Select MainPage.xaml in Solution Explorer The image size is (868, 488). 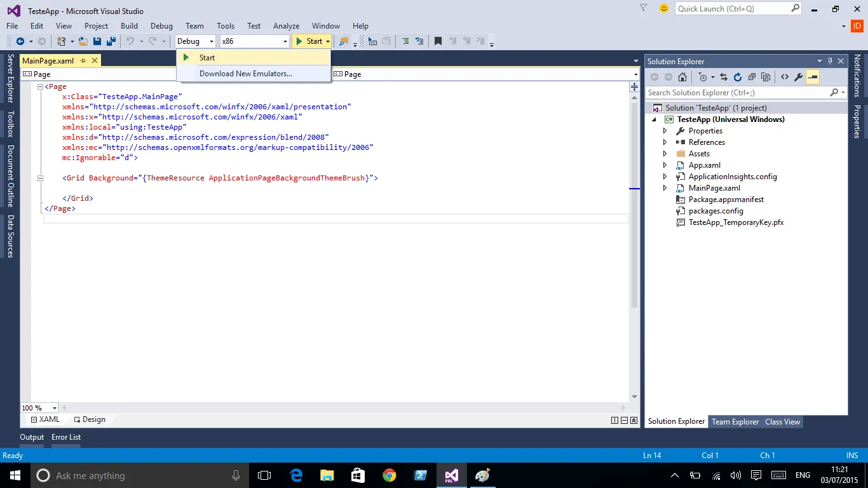click(x=714, y=188)
